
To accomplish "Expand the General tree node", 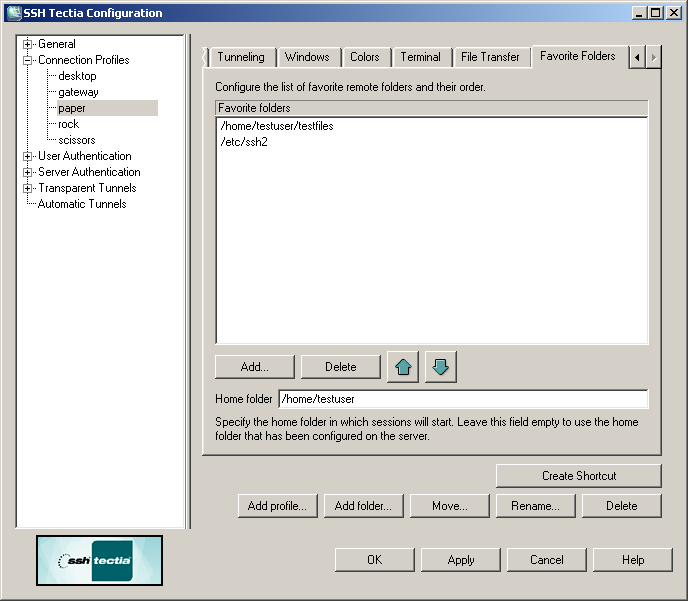I will click(x=28, y=44).
